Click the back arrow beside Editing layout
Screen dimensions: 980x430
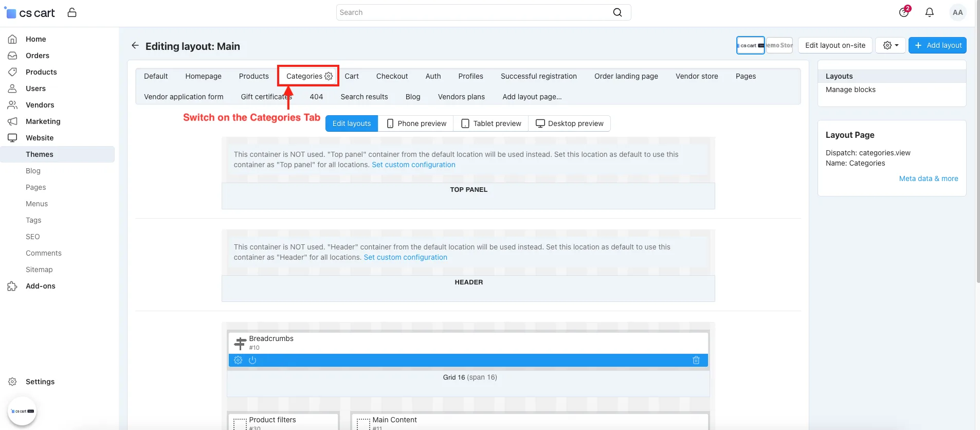[x=135, y=46]
